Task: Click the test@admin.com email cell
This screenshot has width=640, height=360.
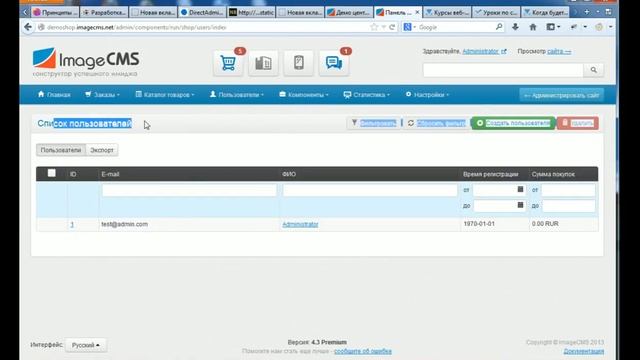Action: point(124,224)
